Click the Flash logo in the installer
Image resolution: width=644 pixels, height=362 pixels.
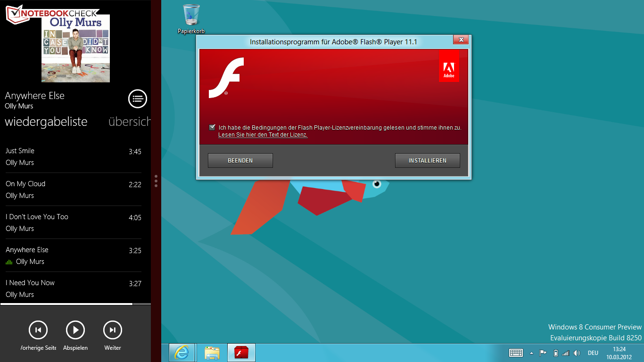(226, 78)
